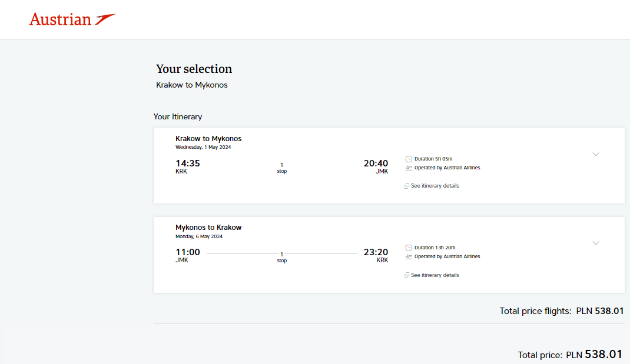
Task: Click the Austrian Airlines logo
Action: tap(72, 19)
